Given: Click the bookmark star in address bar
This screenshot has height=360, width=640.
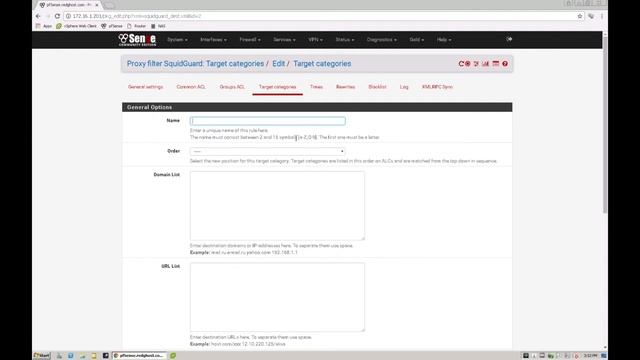Looking at the screenshot, I should [580, 16].
